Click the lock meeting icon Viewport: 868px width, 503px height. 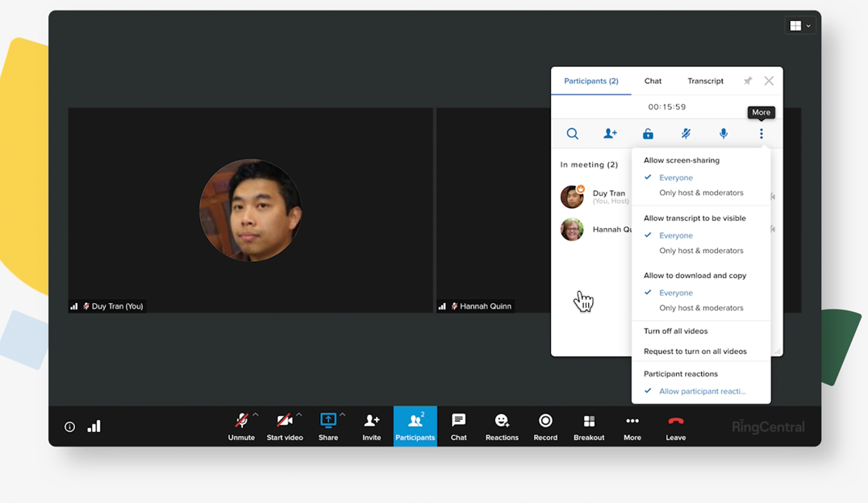648,134
